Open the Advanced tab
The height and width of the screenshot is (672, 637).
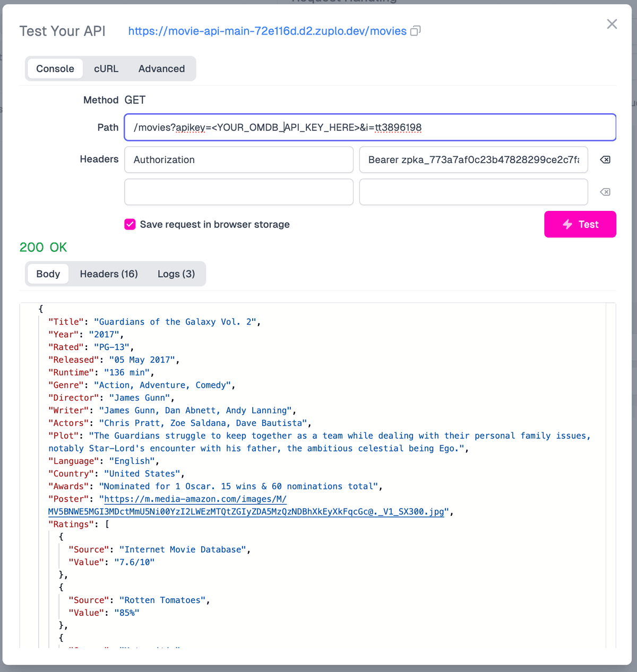click(161, 69)
